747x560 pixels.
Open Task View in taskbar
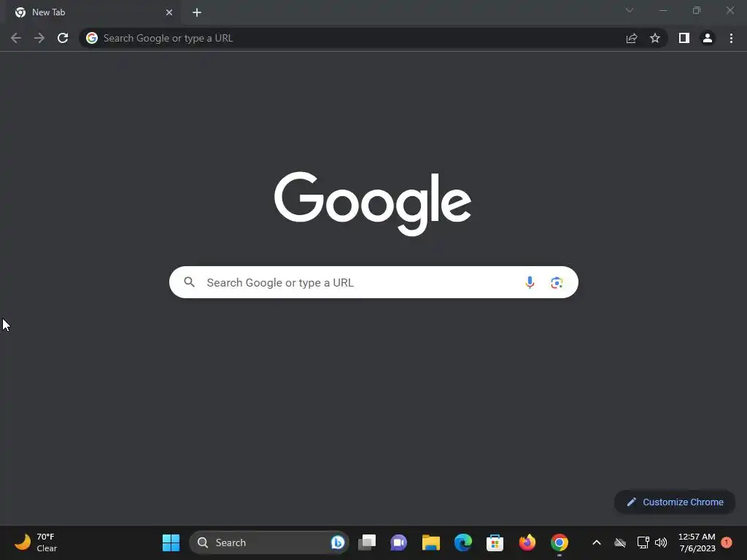(367, 542)
